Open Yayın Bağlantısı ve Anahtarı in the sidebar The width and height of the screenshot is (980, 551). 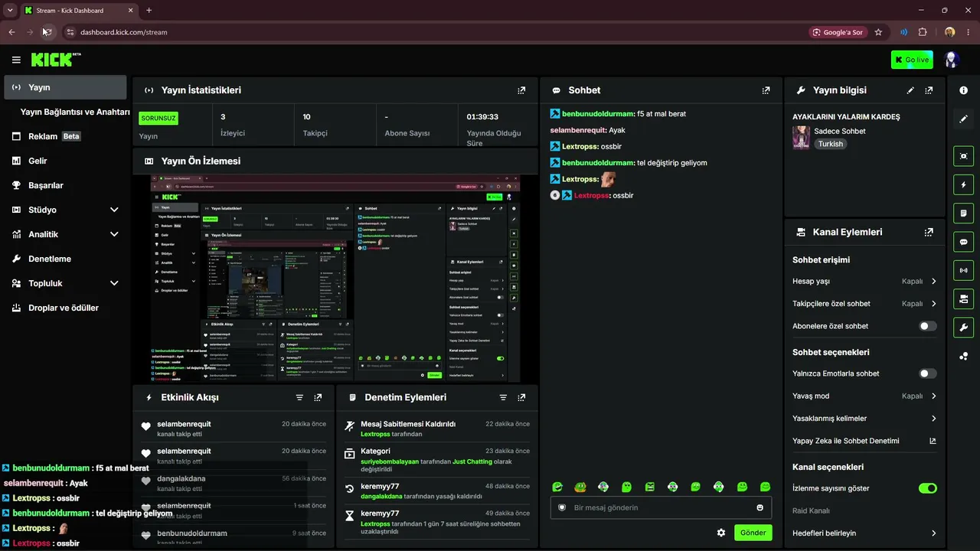coord(75,112)
